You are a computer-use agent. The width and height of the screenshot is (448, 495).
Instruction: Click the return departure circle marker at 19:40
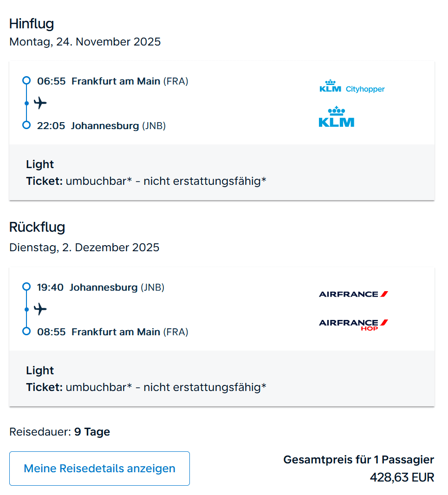pyautogui.click(x=26, y=287)
